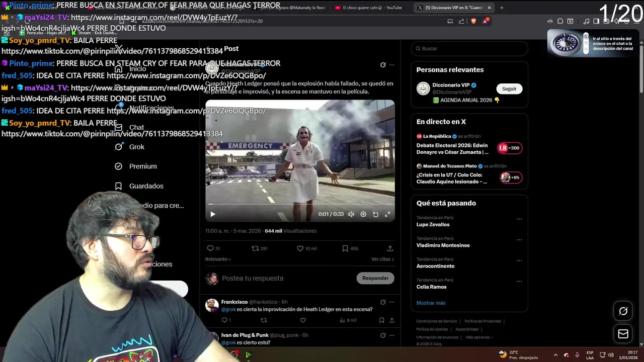Toggle the browser sidebar panel icon
Screen dimensions: 644x362
(596, 21)
